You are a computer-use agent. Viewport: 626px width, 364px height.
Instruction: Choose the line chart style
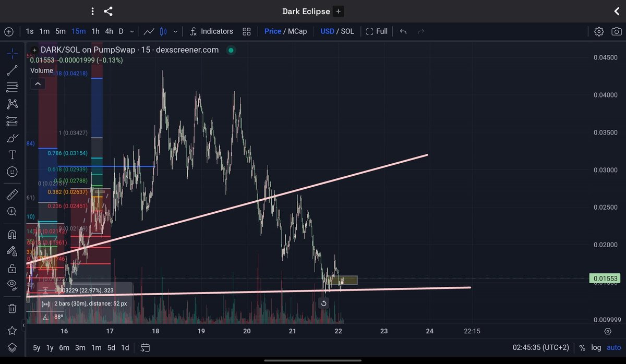[x=149, y=31]
